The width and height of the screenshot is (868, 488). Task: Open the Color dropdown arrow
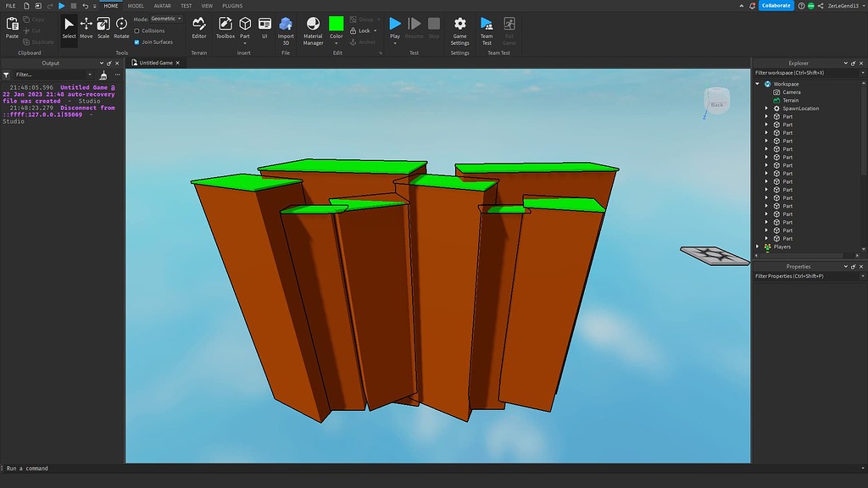[x=336, y=43]
